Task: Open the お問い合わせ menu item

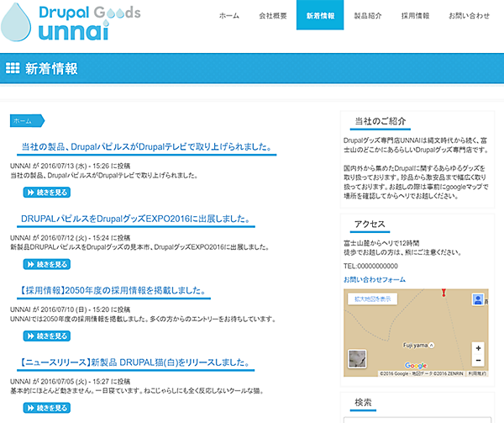Action: [469, 15]
